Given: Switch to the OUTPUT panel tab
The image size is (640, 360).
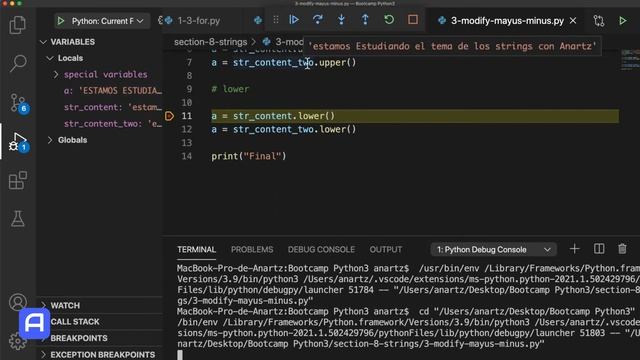Looking at the screenshot, I should tap(386, 249).
